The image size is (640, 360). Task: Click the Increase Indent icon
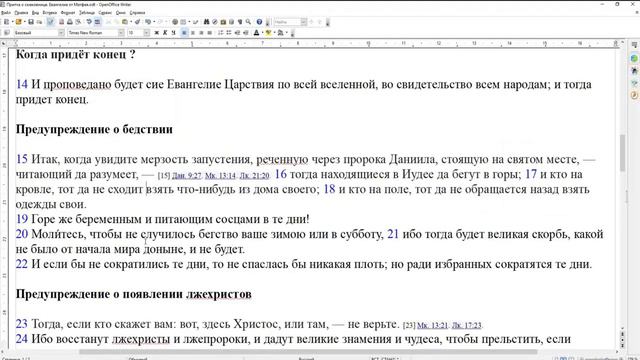[245, 33]
